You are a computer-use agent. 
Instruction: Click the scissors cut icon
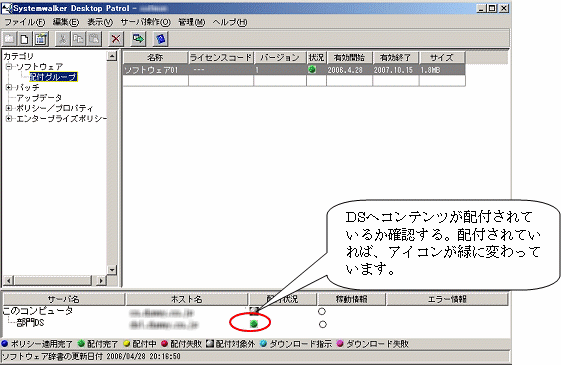(x=63, y=39)
